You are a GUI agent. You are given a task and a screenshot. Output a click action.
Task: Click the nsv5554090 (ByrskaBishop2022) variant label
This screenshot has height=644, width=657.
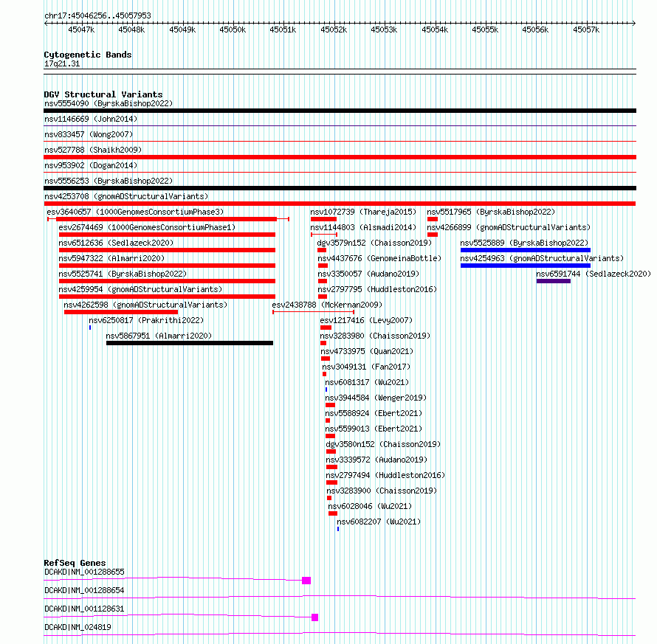tap(109, 103)
